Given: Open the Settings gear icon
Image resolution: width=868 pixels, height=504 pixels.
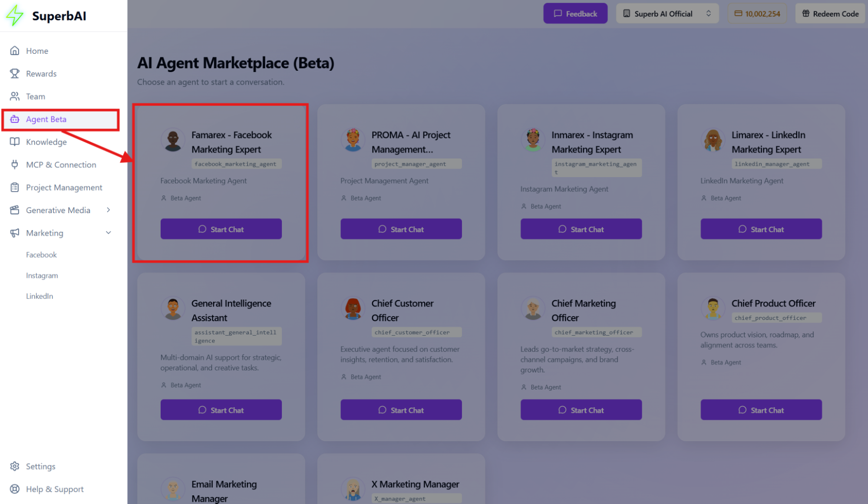Looking at the screenshot, I should pyautogui.click(x=14, y=466).
